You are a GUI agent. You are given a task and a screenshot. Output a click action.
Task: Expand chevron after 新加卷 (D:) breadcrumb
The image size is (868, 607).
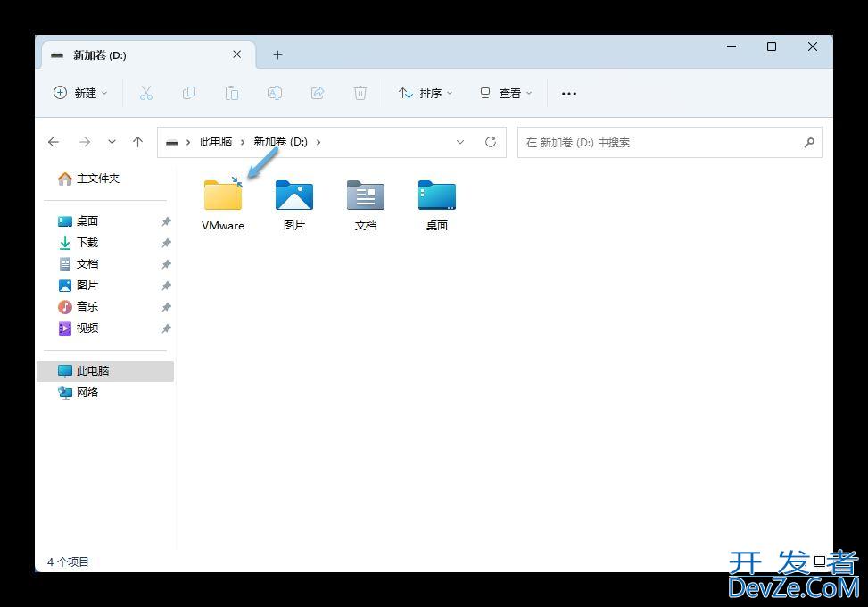(318, 142)
